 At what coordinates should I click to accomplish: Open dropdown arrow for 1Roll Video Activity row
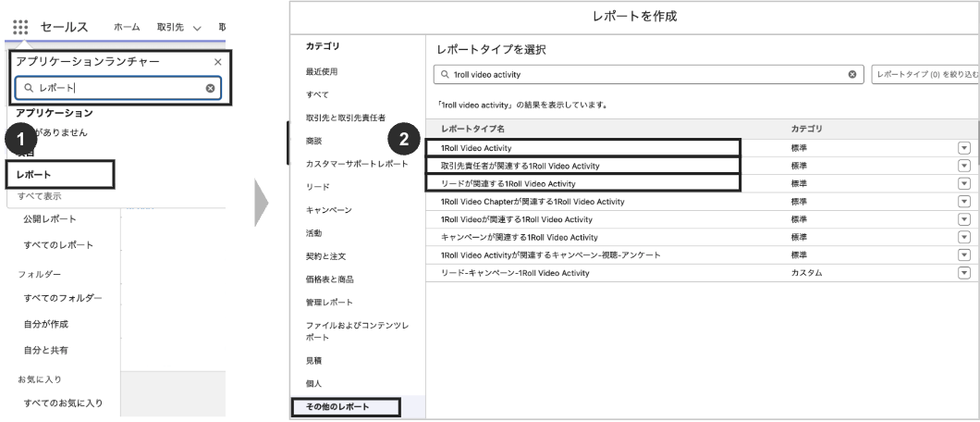click(x=964, y=148)
